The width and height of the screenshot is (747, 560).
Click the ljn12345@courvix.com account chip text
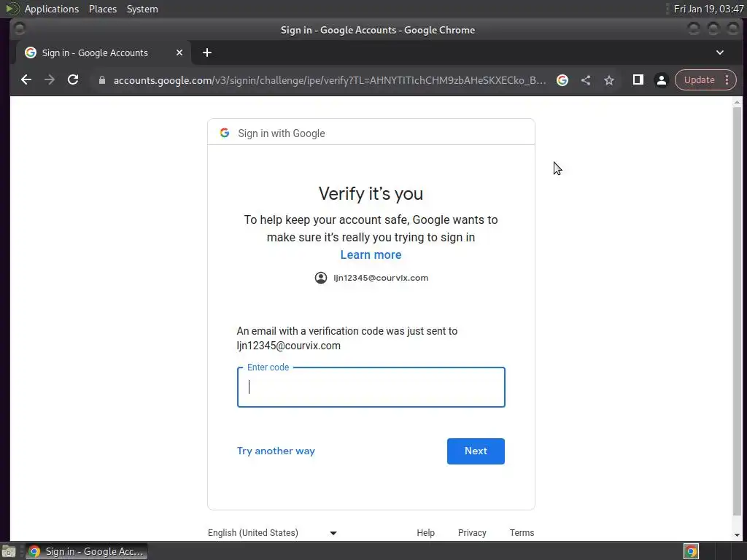381,278
